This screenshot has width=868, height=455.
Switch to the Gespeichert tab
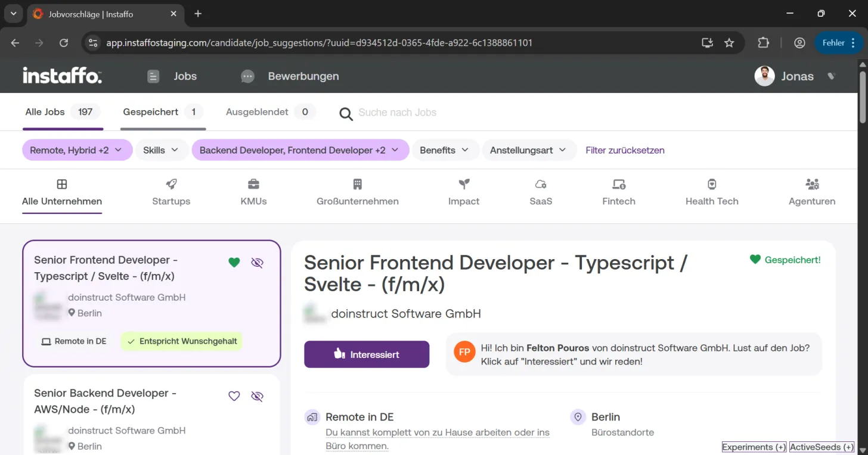(163, 112)
